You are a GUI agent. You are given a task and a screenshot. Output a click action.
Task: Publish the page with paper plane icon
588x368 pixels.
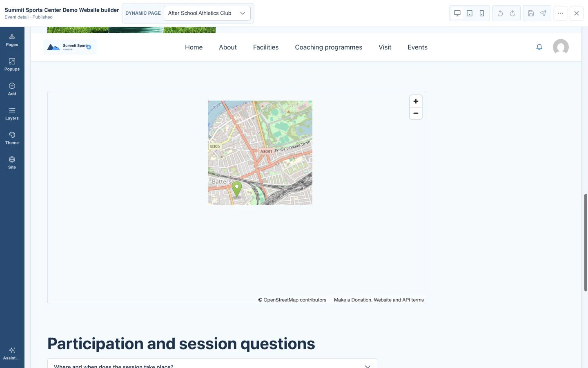543,13
